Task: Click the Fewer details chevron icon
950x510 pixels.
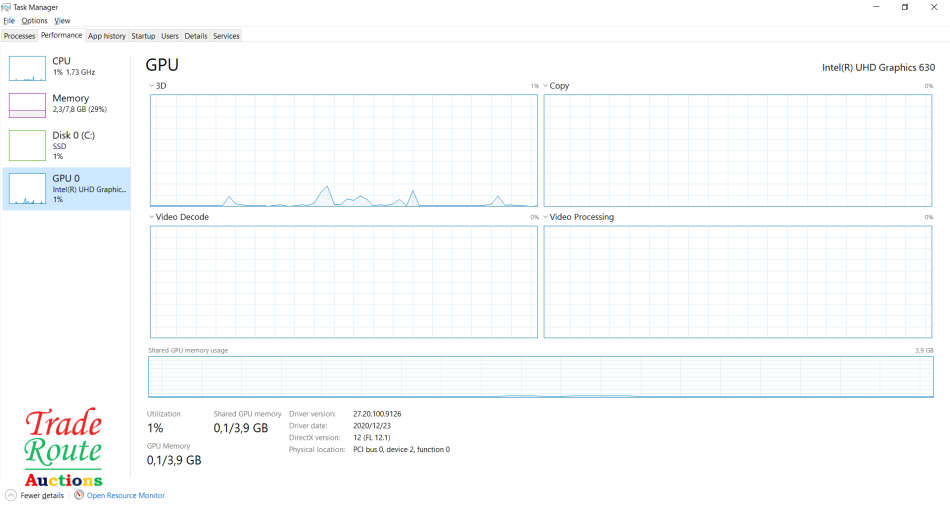Action: click(x=10, y=495)
